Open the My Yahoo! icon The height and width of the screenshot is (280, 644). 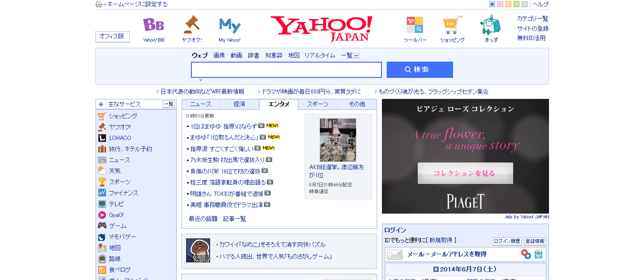pos(230,25)
